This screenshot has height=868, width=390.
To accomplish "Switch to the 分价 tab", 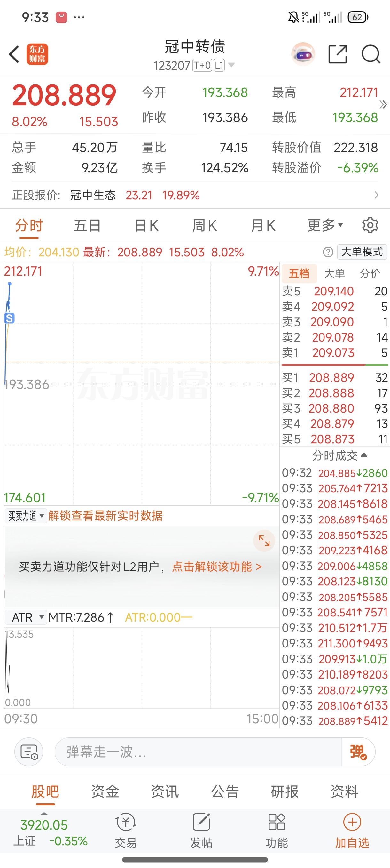I will click(370, 273).
